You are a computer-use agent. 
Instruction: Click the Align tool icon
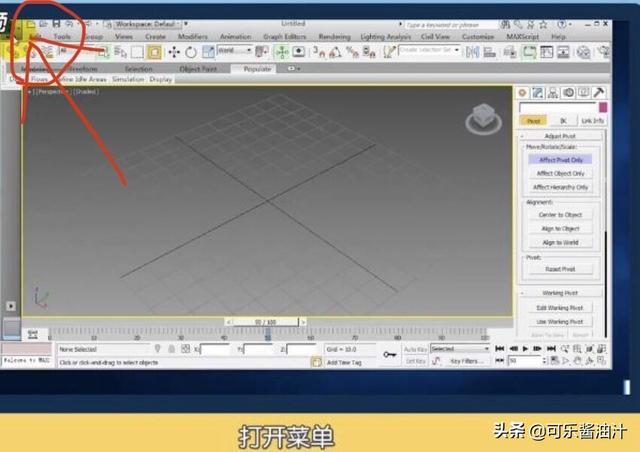tap(489, 52)
